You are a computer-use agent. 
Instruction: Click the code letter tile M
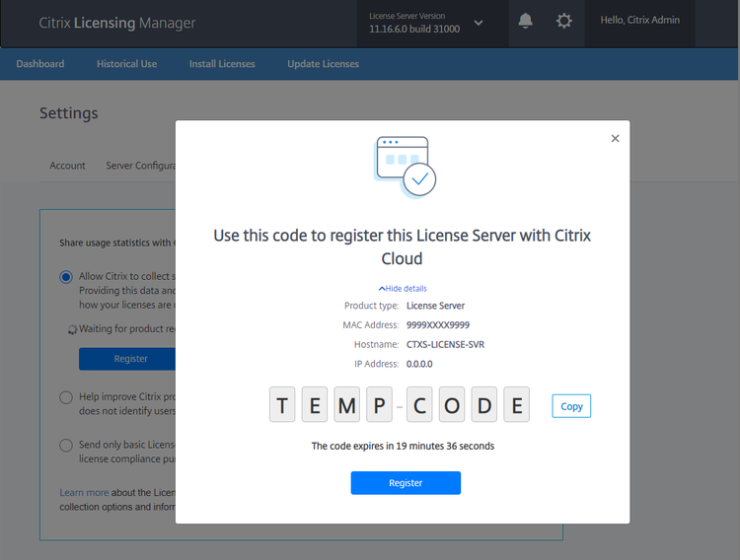tap(347, 404)
